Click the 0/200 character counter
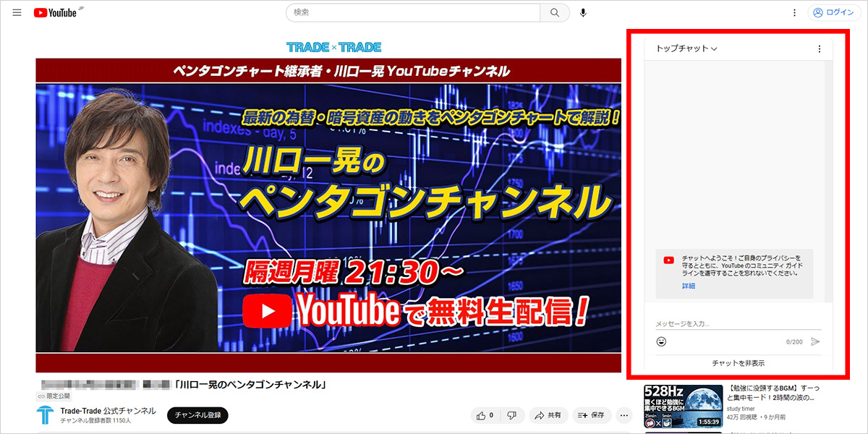The image size is (868, 434). 794,341
